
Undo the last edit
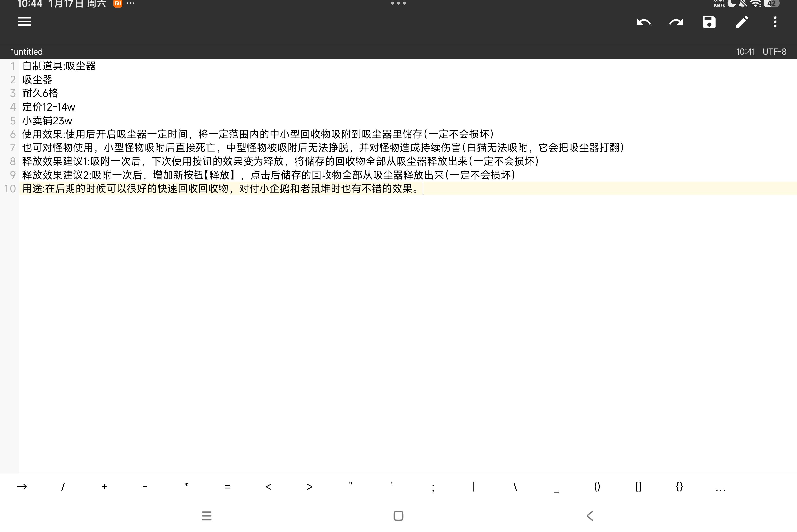click(x=643, y=22)
